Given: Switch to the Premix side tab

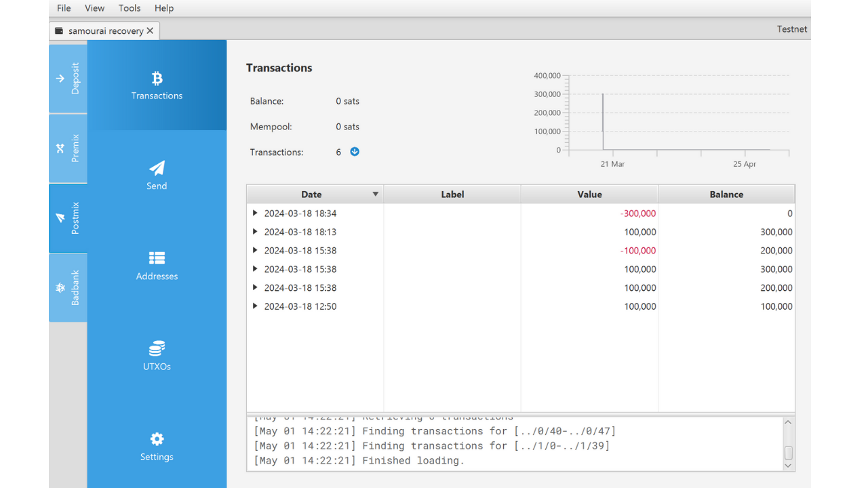Looking at the screenshot, I should point(68,148).
